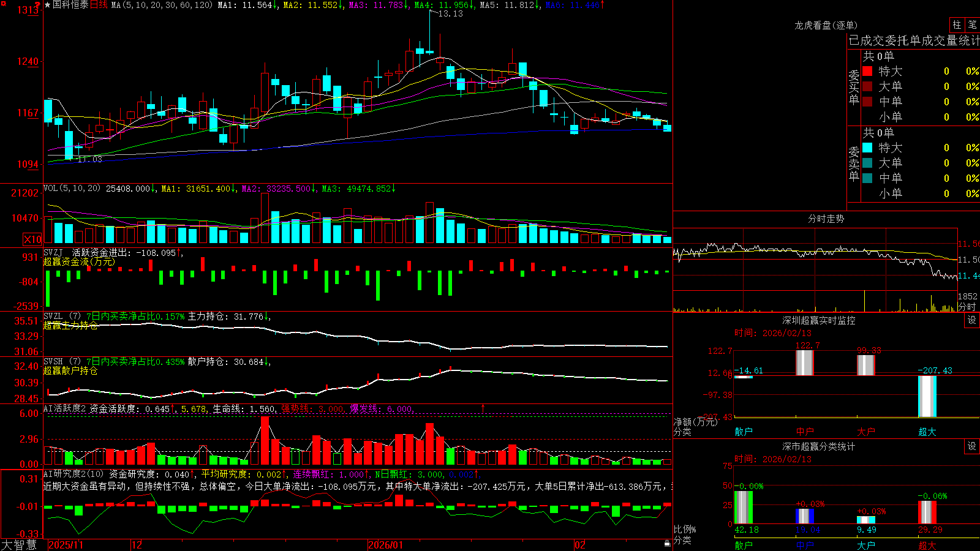Click 散户 category in the 分类统计 chart
The width and height of the screenshot is (980, 551).
744,545
